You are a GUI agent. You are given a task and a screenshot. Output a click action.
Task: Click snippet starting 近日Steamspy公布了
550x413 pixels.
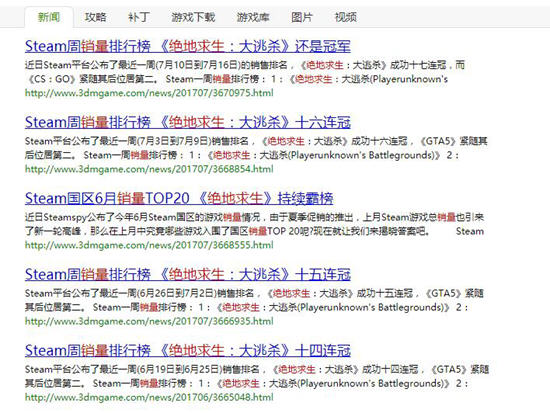[x=254, y=217]
